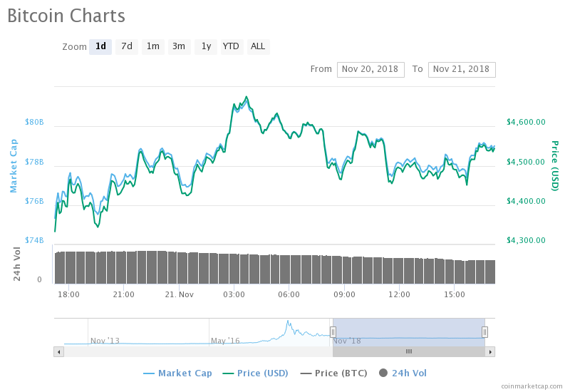Click the navigator scrollbar thumb
Image resolution: width=570 pixels, height=392 pixels.
pos(409,351)
